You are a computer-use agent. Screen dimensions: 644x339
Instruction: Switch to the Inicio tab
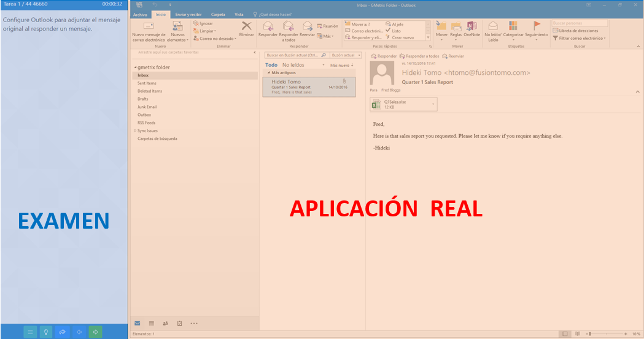[x=161, y=14]
